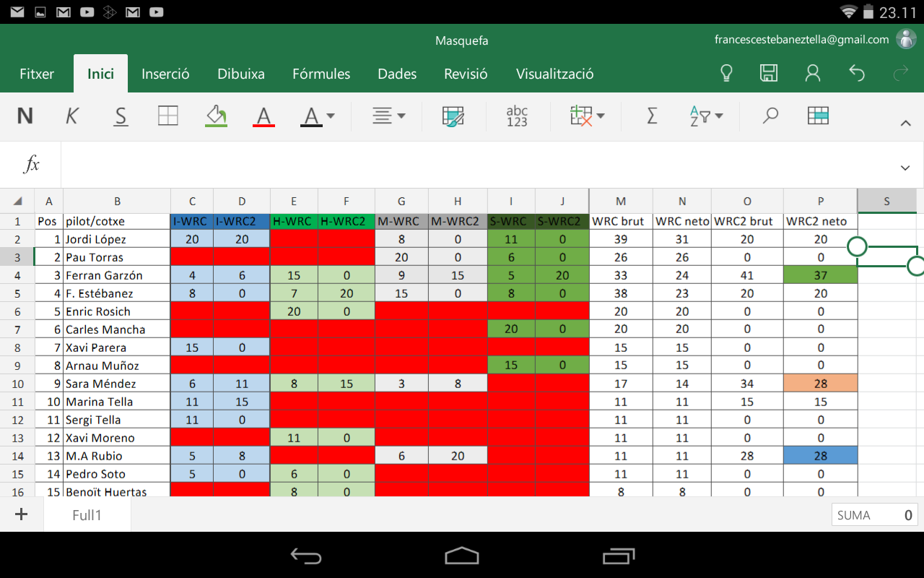Open sort and filter dropdown
The image size is (924, 578).
coord(706,116)
